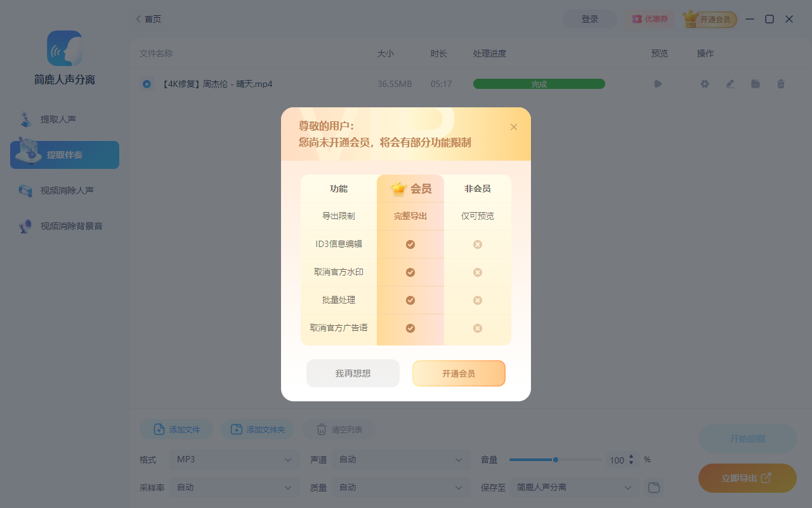Edit ID3 info of the 晴天 file
Viewport: 812px width, 508px height.
tap(730, 83)
